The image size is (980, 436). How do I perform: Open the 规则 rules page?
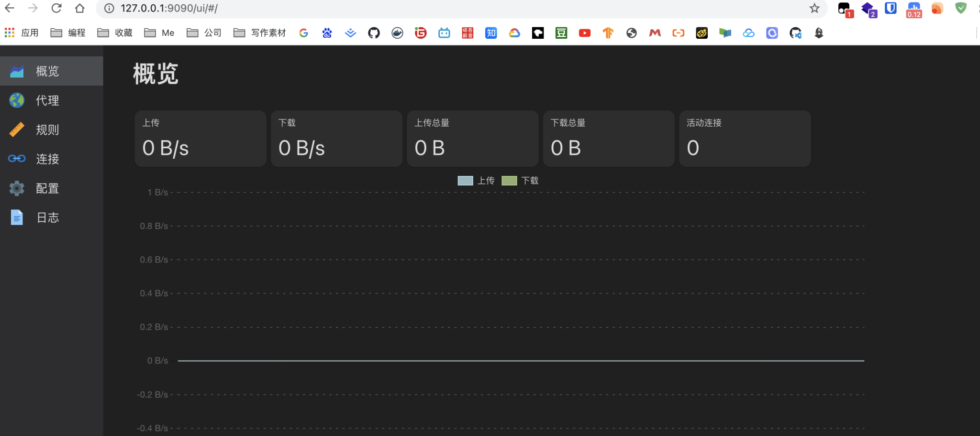click(x=46, y=130)
